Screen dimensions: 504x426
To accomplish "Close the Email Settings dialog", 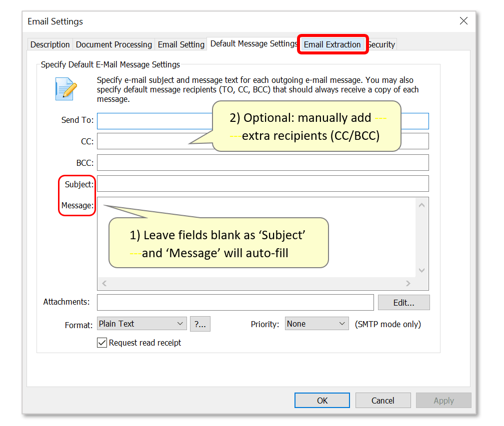I will click(463, 21).
